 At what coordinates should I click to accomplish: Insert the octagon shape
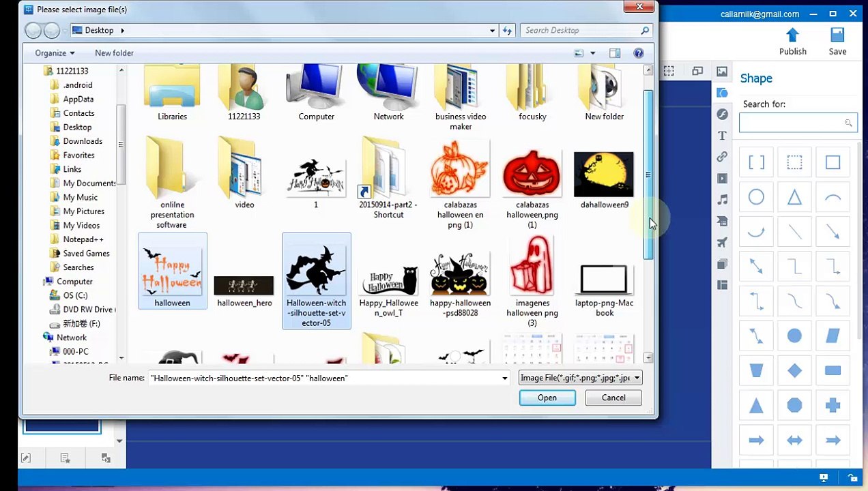coord(794,405)
